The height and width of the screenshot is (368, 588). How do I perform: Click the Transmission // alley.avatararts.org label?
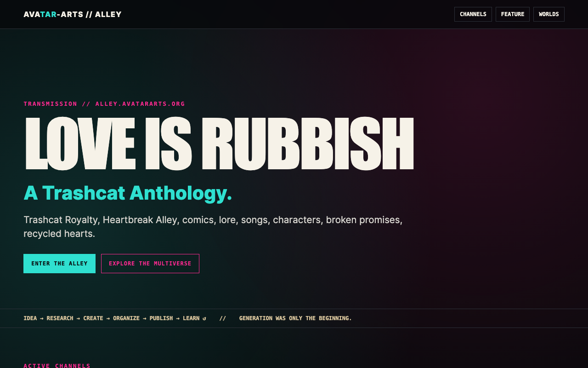point(104,104)
